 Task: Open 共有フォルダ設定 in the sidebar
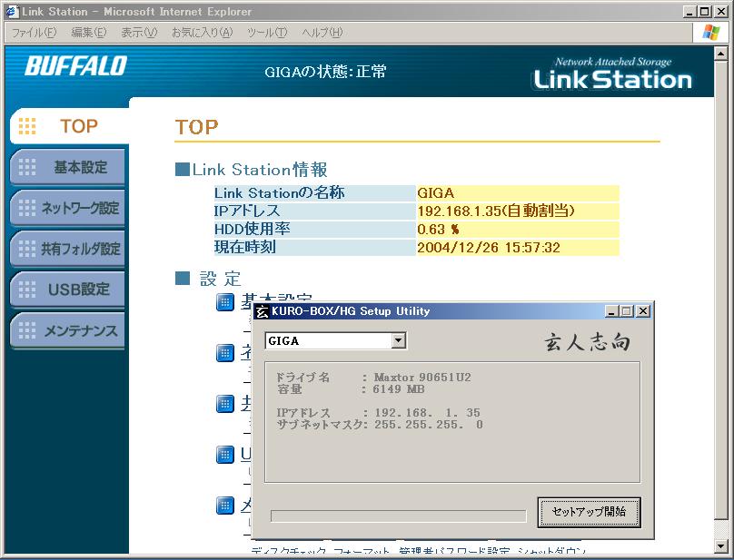[x=67, y=249]
